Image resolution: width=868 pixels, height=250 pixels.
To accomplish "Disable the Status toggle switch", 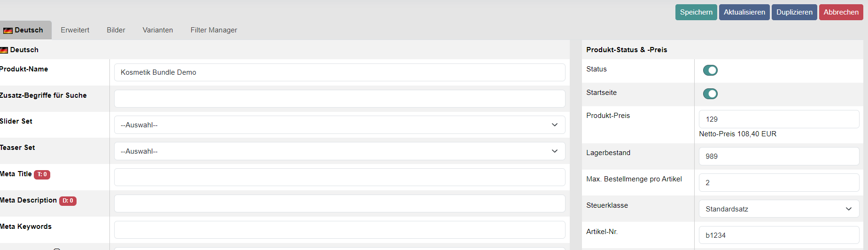I will pos(710,70).
